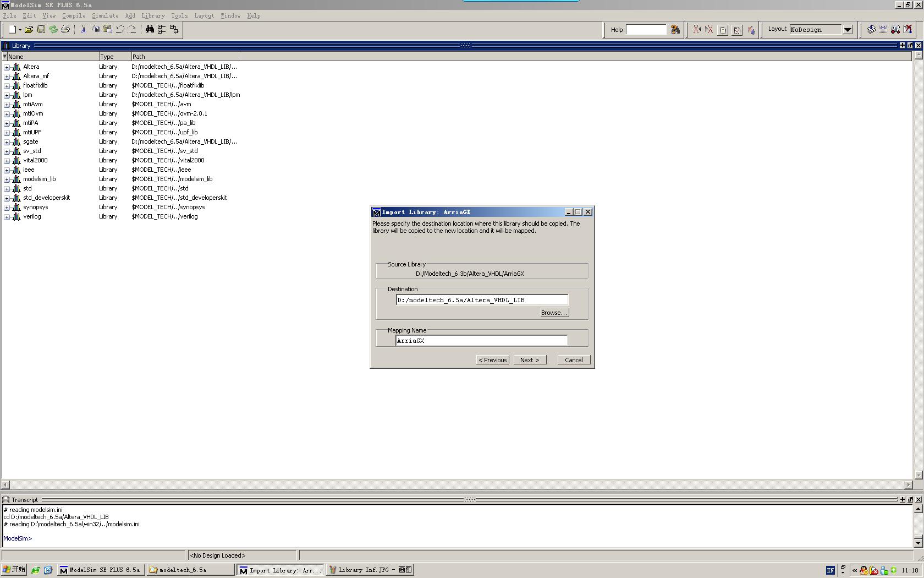Click the second red X arrow toolbar icon
This screenshot has width=924, height=578.
click(709, 30)
